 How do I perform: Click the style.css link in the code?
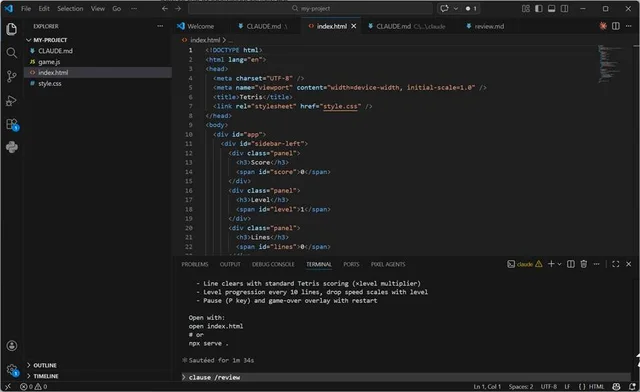[340, 106]
